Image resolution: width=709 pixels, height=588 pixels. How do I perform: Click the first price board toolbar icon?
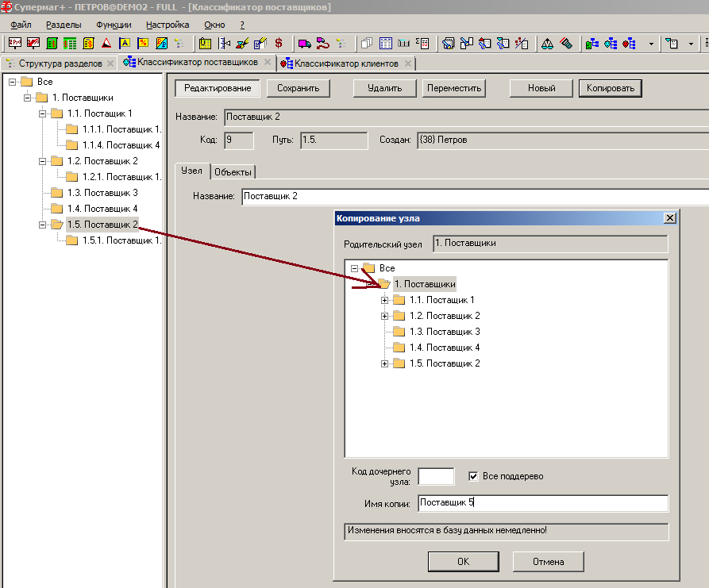pyautogui.click(x=15, y=44)
